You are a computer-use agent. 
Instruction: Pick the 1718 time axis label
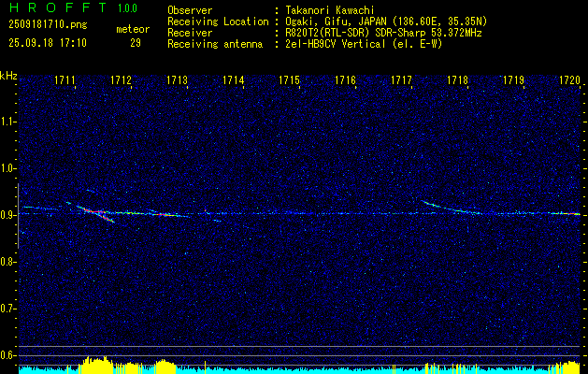coord(457,81)
